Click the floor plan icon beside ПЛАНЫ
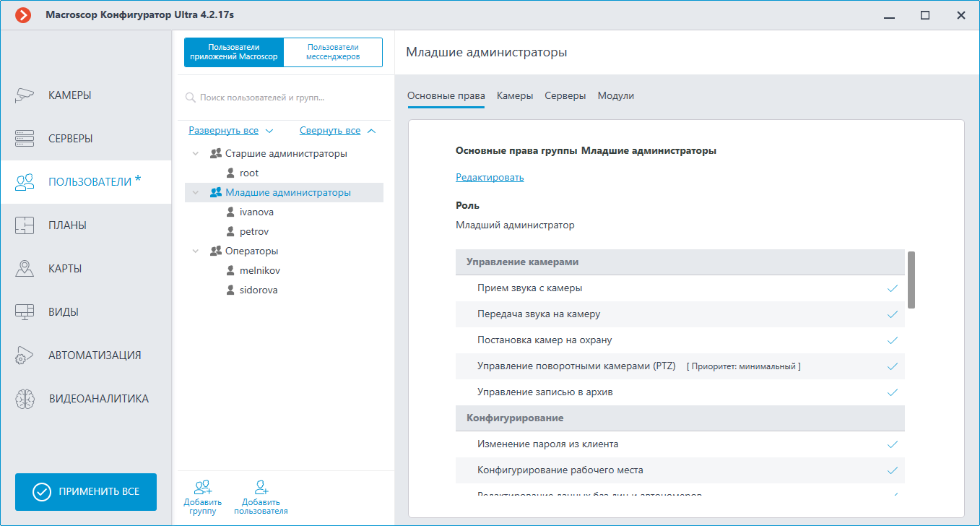 click(25, 225)
